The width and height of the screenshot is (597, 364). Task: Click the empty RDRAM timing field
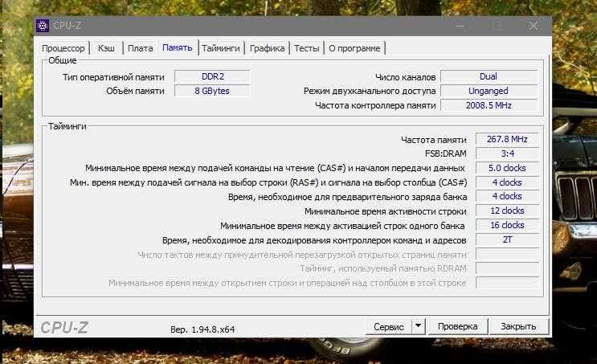pyautogui.click(x=508, y=268)
